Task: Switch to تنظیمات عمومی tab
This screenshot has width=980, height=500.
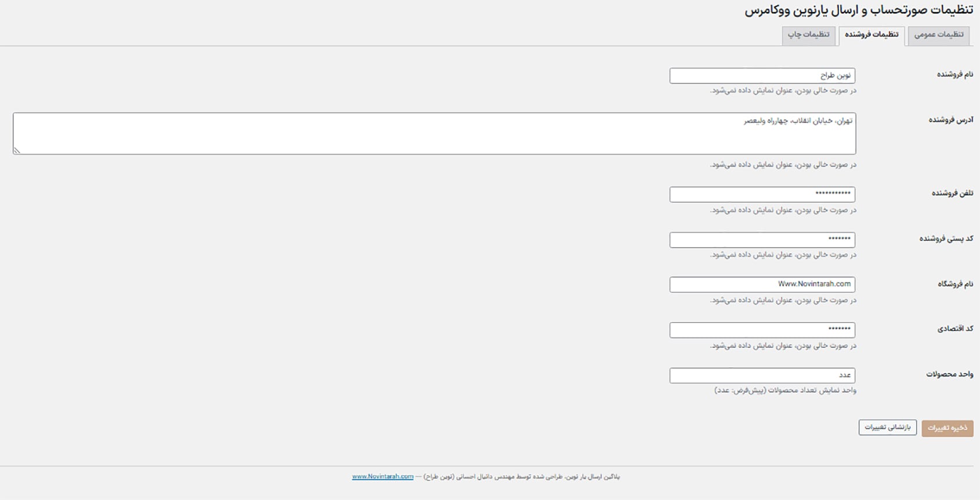Action: 938,35
